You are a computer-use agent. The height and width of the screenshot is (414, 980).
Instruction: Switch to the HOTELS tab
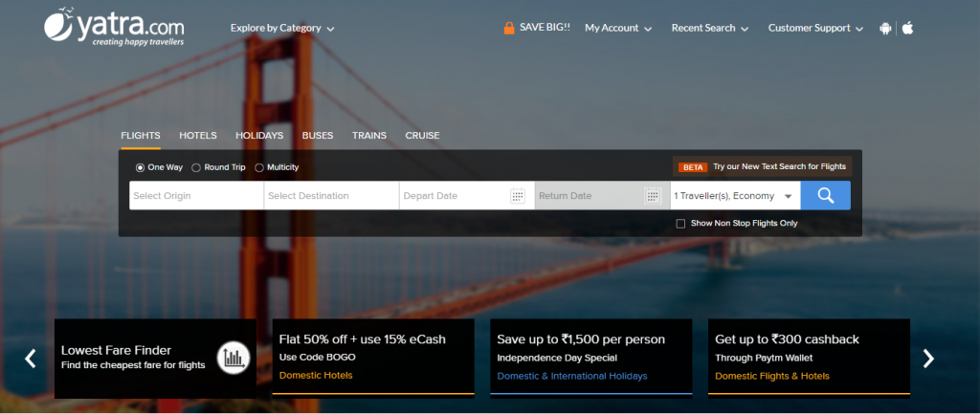click(198, 136)
